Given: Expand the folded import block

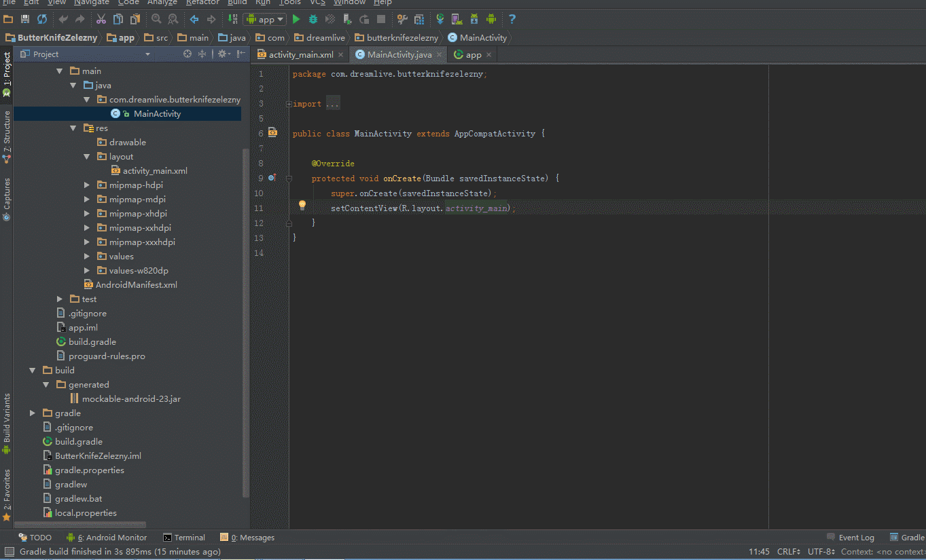Looking at the screenshot, I should 289,104.
